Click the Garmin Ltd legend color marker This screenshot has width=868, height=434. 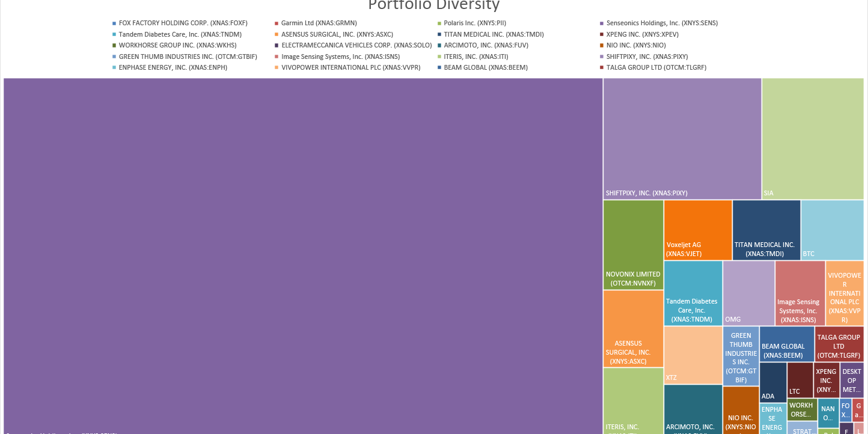click(276, 23)
